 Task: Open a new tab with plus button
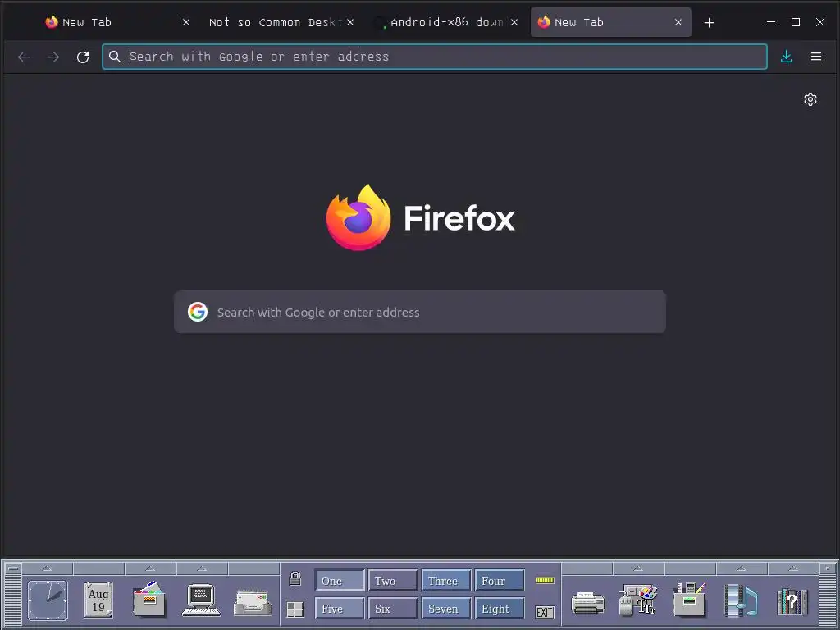tap(709, 22)
